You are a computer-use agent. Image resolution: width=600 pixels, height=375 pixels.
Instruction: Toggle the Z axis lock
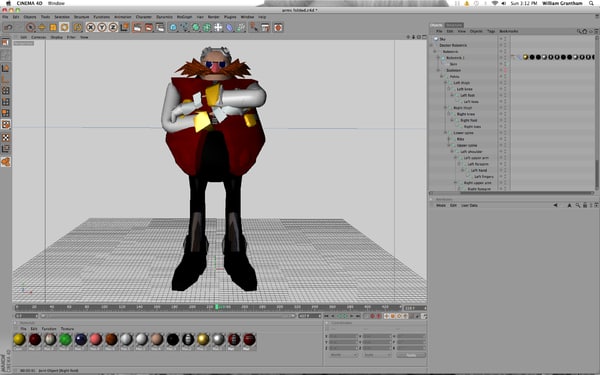click(x=113, y=27)
